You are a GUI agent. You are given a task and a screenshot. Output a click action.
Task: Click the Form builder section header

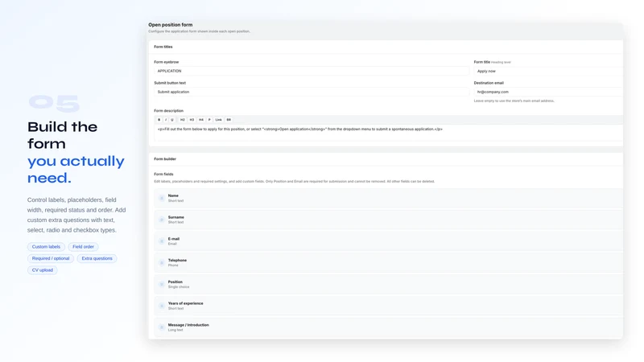coord(165,158)
